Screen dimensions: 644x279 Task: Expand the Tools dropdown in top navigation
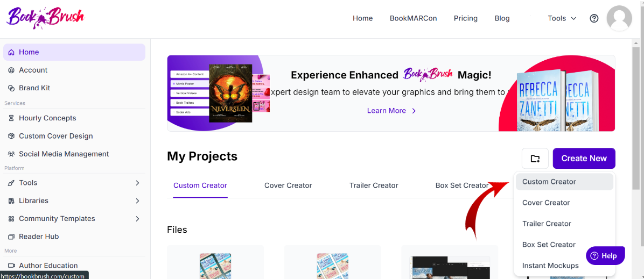(x=562, y=18)
